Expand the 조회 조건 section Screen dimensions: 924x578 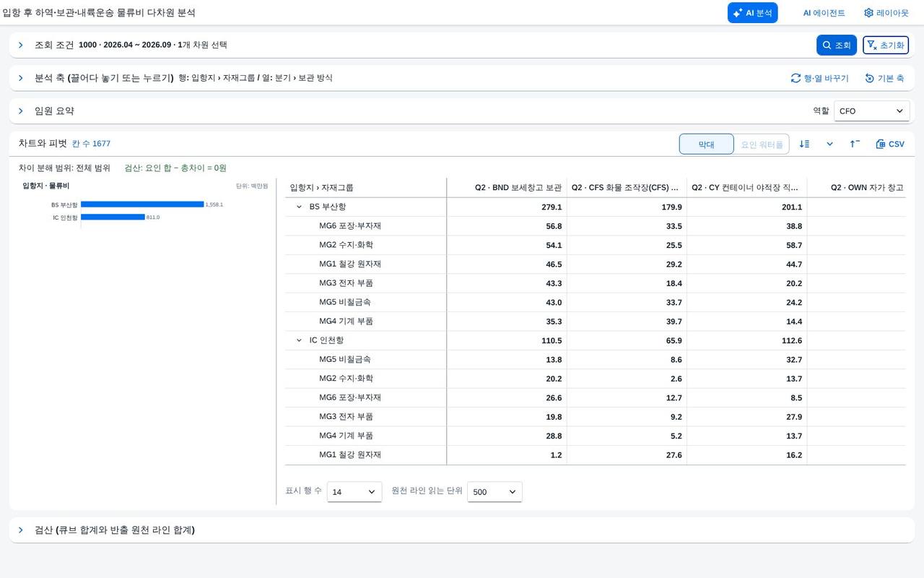(21, 45)
